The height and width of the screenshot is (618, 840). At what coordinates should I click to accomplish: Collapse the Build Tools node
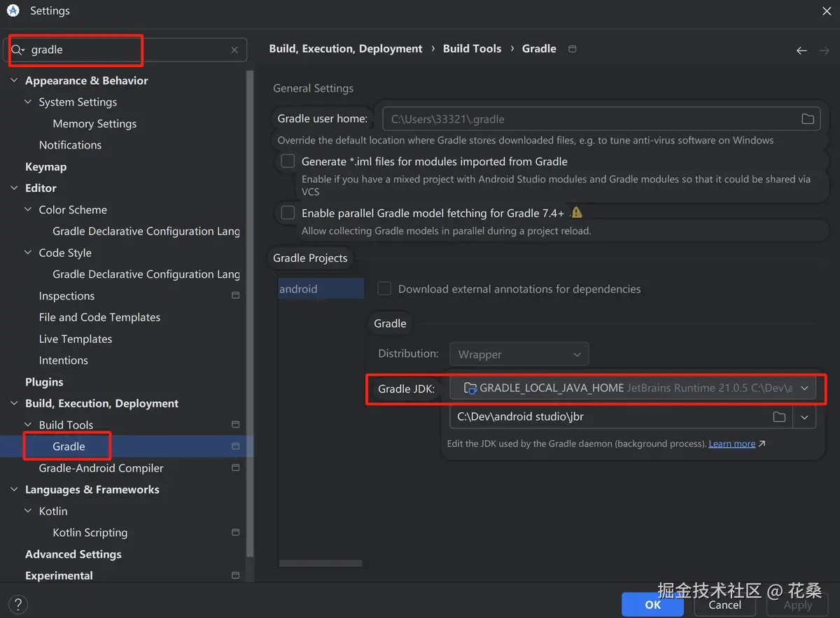28,425
